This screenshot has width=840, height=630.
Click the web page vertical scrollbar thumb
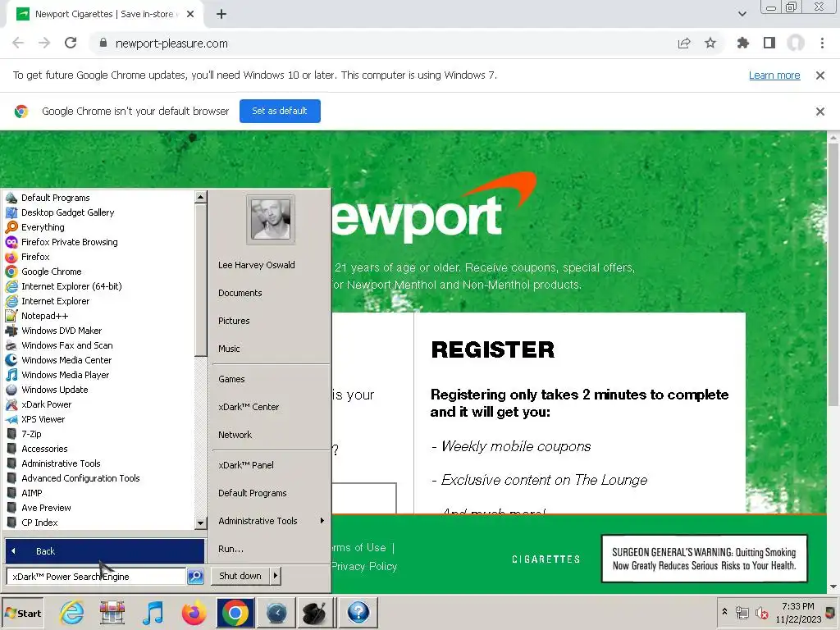point(833,273)
